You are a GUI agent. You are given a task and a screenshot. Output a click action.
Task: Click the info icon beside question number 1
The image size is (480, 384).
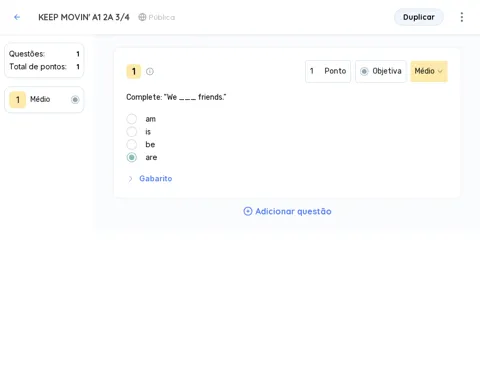click(x=150, y=71)
